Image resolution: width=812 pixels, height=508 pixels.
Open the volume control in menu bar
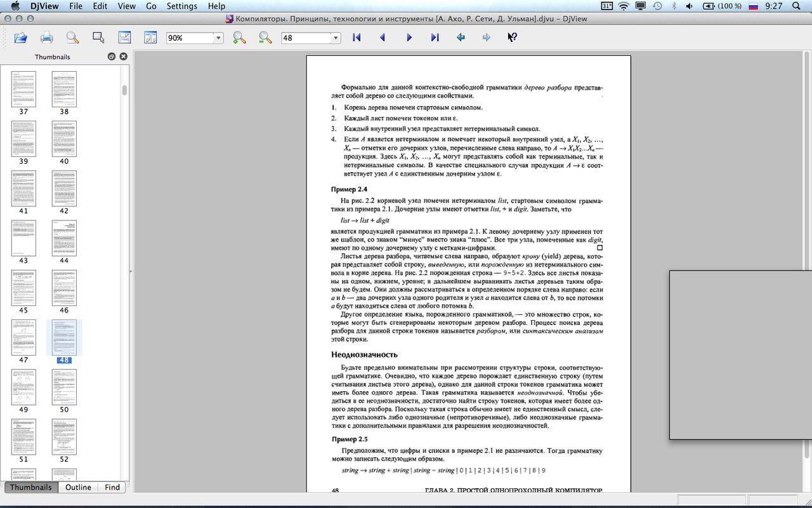click(x=690, y=6)
